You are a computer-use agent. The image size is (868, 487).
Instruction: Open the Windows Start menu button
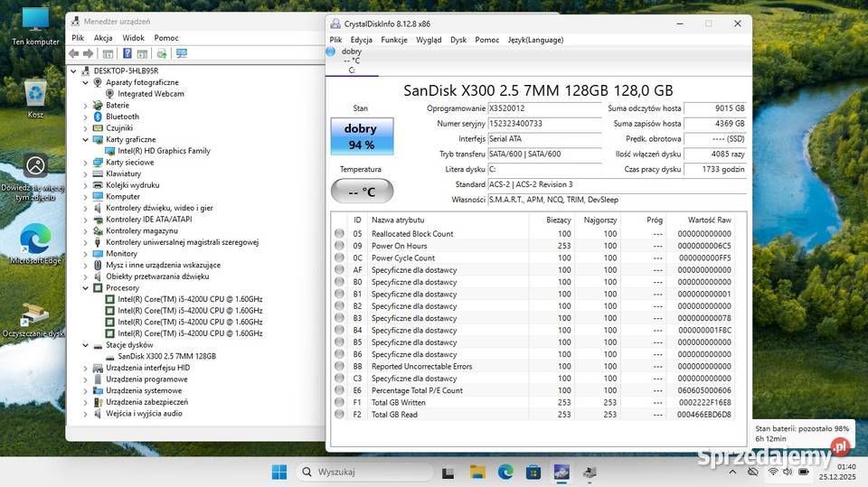(x=278, y=472)
